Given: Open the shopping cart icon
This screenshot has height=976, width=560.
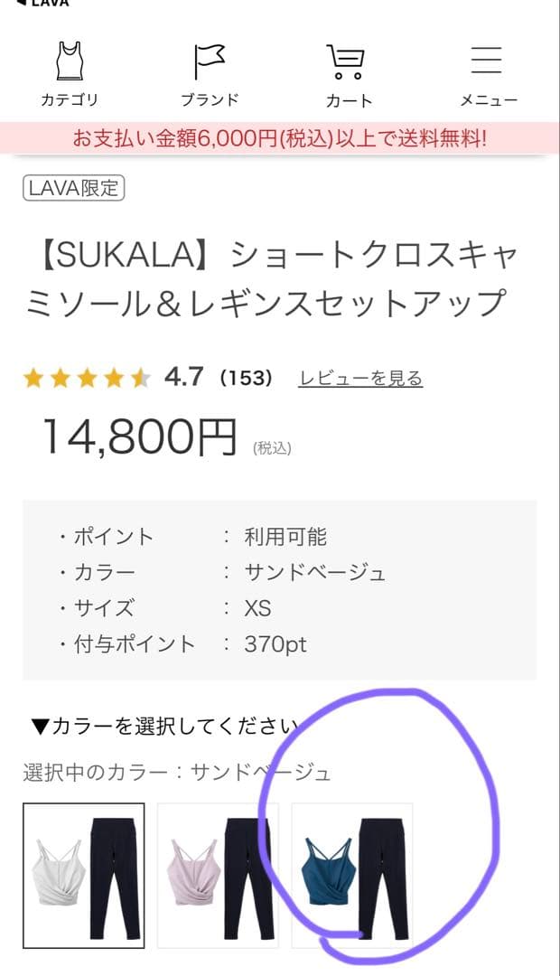Looking at the screenshot, I should pyautogui.click(x=347, y=61).
